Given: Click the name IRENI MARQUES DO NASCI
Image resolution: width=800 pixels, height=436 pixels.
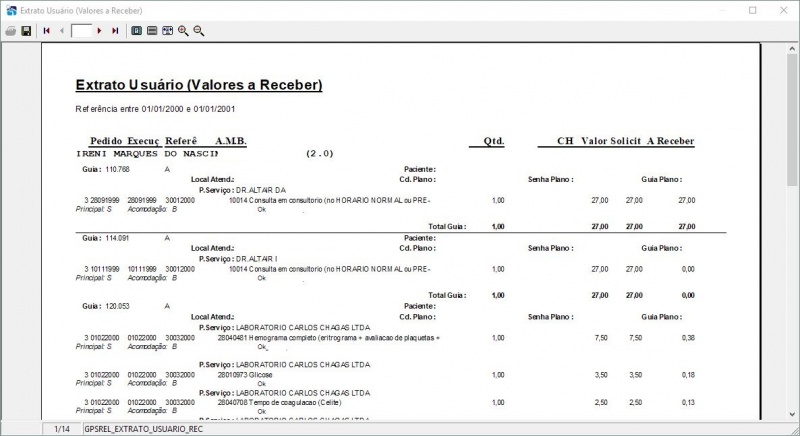Looking at the screenshot, I should coord(147,153).
